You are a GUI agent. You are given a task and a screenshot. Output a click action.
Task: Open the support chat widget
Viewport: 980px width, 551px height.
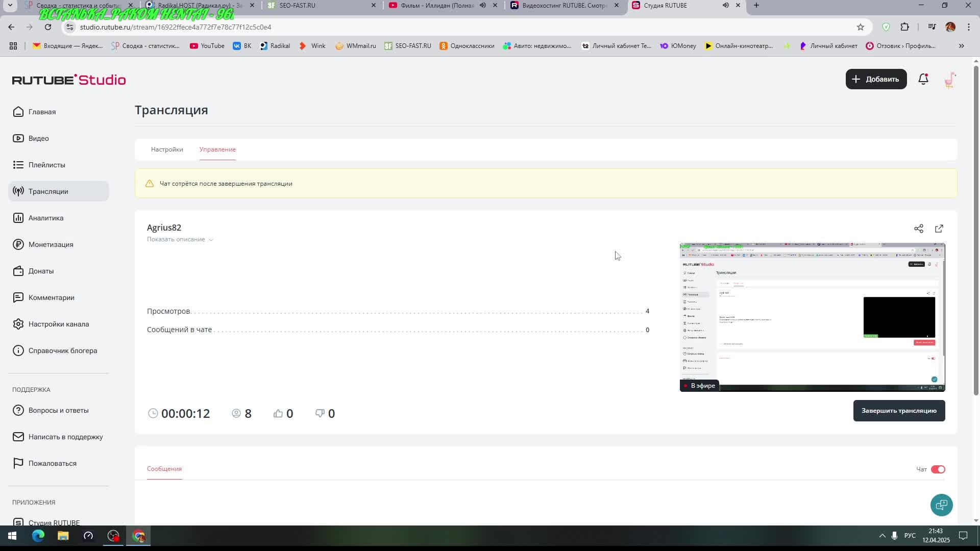[x=941, y=505]
